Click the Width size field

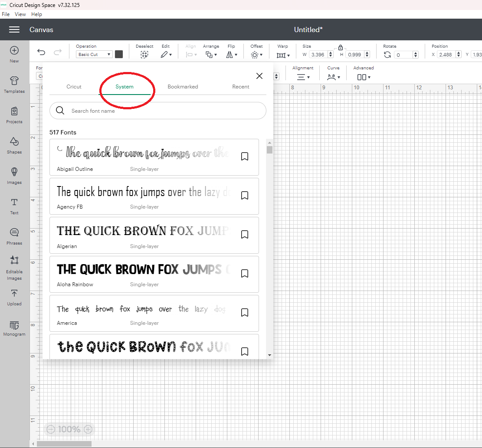click(x=318, y=55)
